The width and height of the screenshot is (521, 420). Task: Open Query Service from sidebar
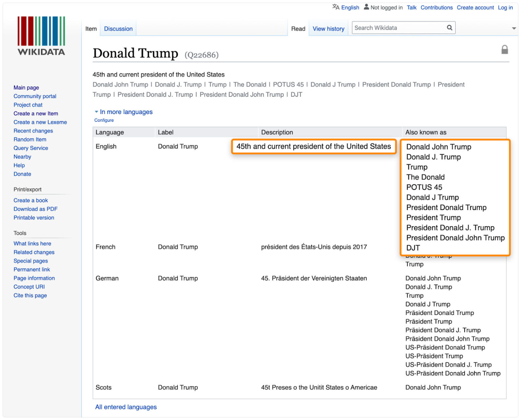point(31,148)
